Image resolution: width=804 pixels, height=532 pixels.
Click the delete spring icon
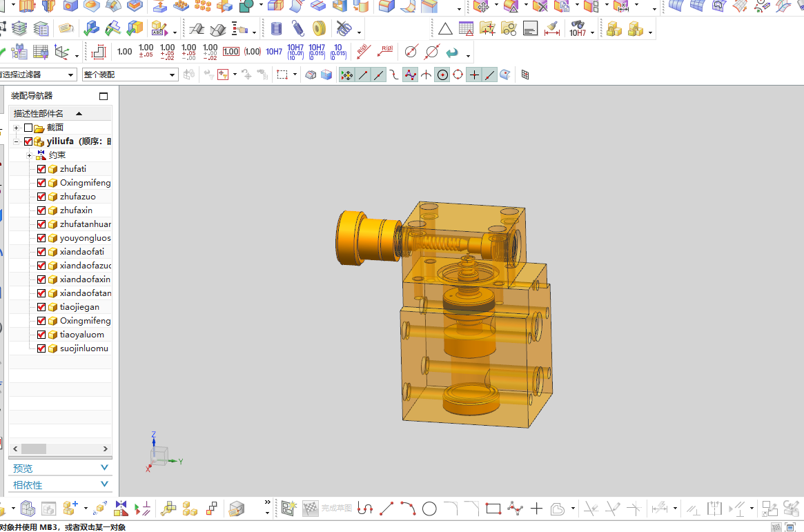344,29
